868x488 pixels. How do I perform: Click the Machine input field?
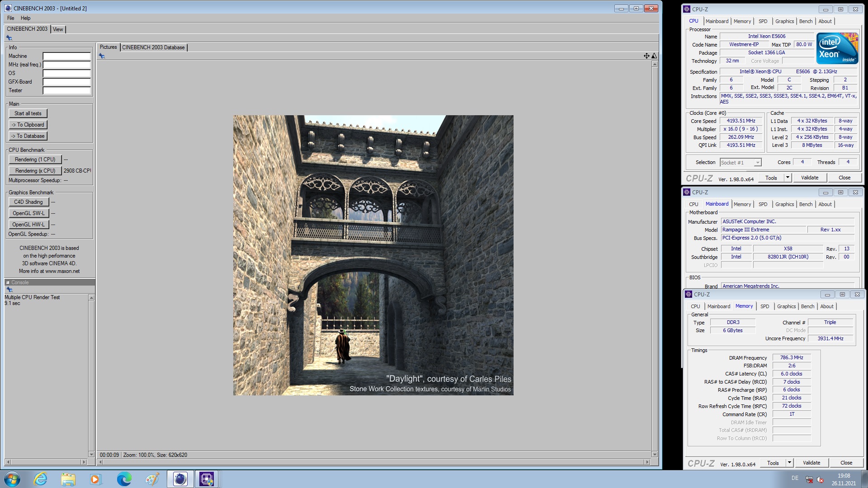[67, 56]
